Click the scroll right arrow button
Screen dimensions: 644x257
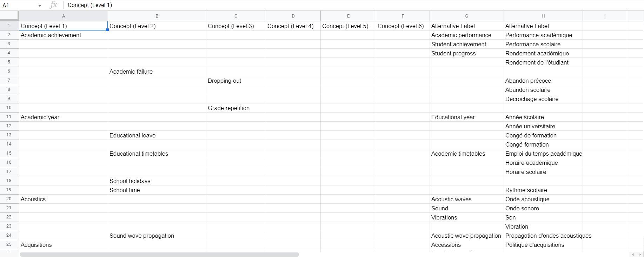coord(640,255)
